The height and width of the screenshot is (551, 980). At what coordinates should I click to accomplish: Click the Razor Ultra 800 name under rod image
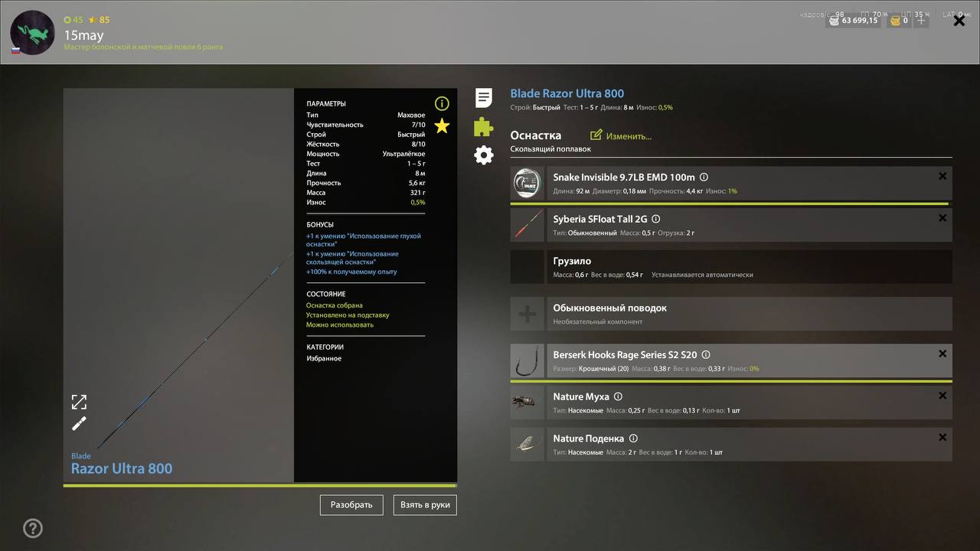pos(122,468)
